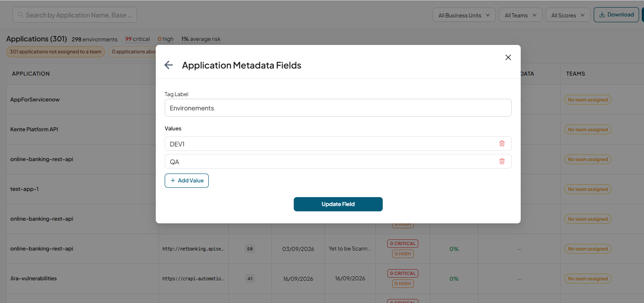The image size is (644, 303).
Task: Click No team assigned badge for Kente Platform API
Action: point(587,130)
